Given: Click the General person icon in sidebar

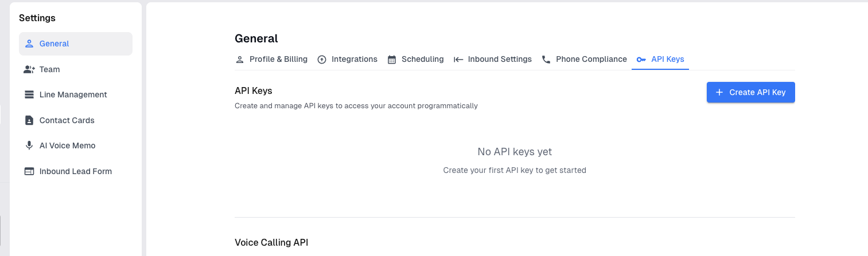Looking at the screenshot, I should point(29,44).
